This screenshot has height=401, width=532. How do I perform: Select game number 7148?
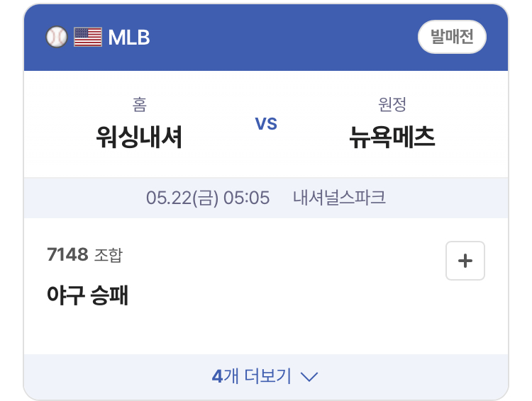[x=67, y=254]
